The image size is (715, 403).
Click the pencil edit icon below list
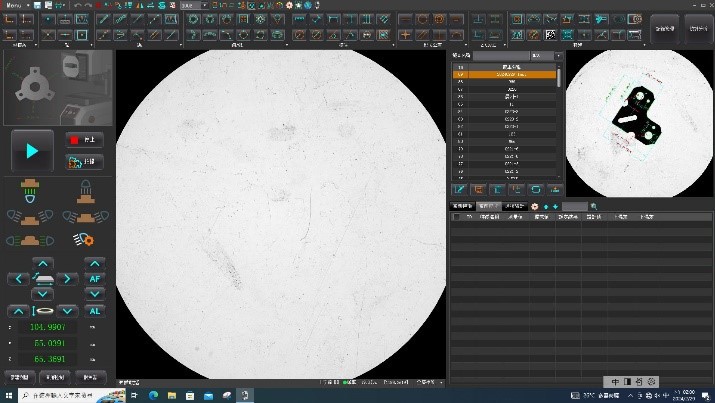point(459,190)
